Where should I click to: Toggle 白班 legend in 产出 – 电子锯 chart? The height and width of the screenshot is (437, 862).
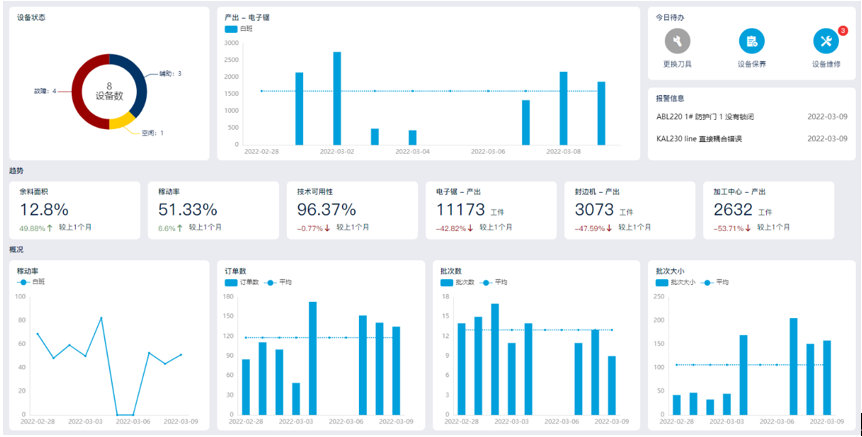239,29
